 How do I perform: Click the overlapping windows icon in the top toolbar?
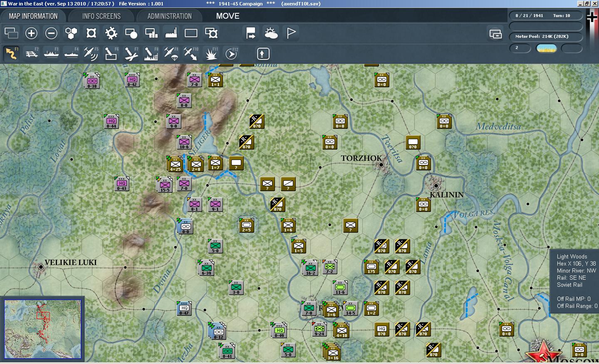coord(11,33)
